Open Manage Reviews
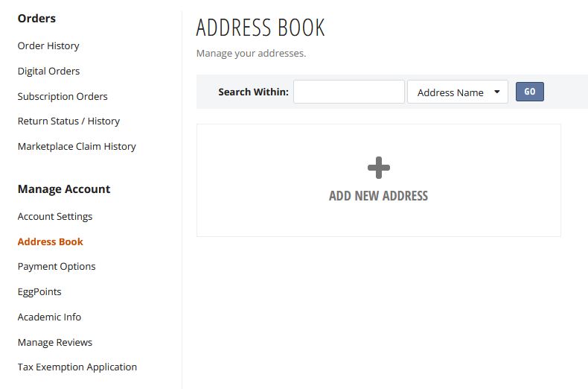 [x=55, y=343]
